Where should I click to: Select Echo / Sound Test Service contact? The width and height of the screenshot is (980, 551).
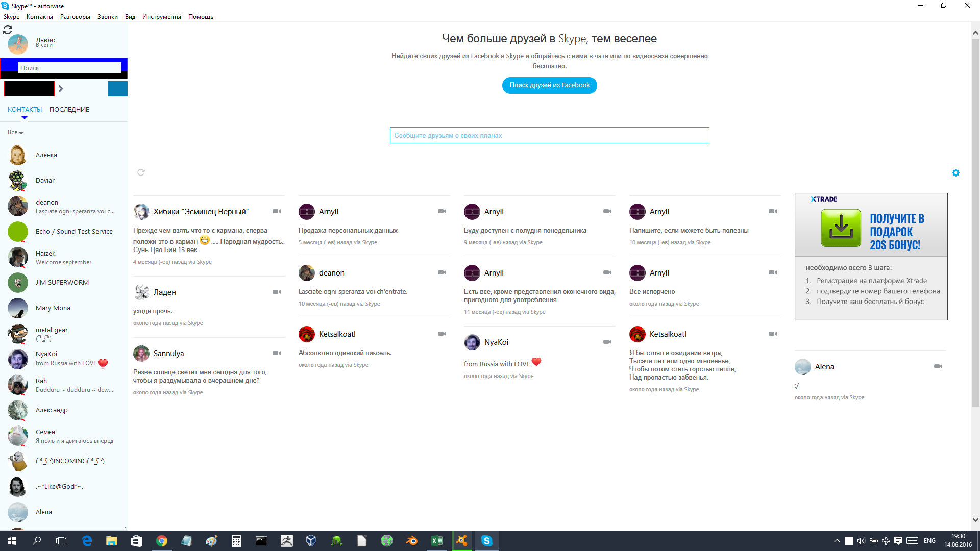click(x=74, y=232)
